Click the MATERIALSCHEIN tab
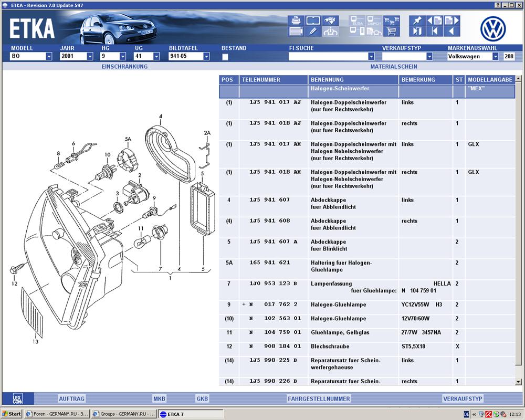Screen dimensions: 525x420 (394, 66)
